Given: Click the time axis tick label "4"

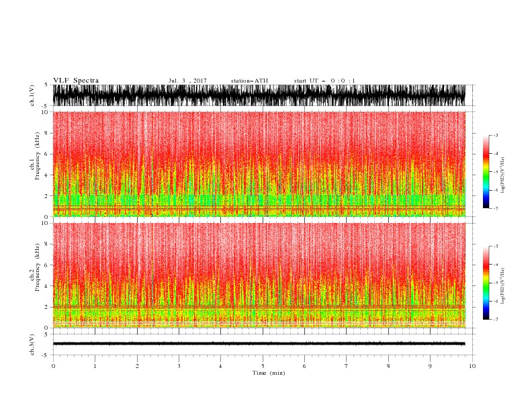Looking at the screenshot, I should point(221,366).
